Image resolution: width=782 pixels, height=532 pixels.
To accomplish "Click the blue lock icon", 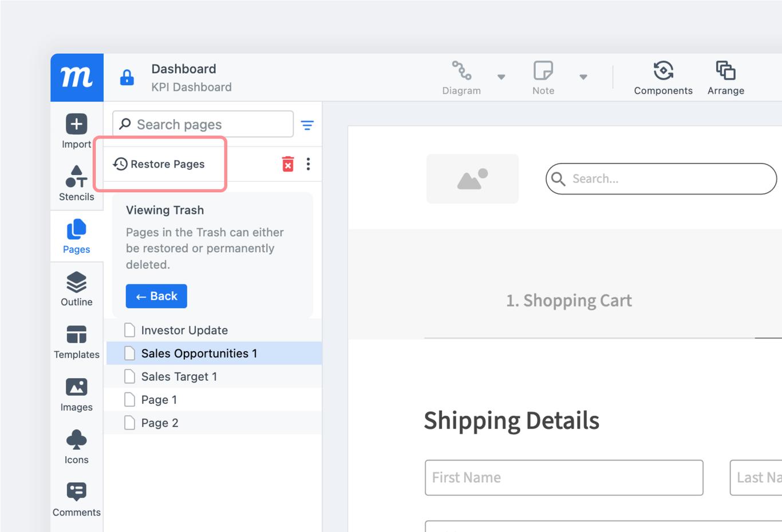I will coord(127,77).
